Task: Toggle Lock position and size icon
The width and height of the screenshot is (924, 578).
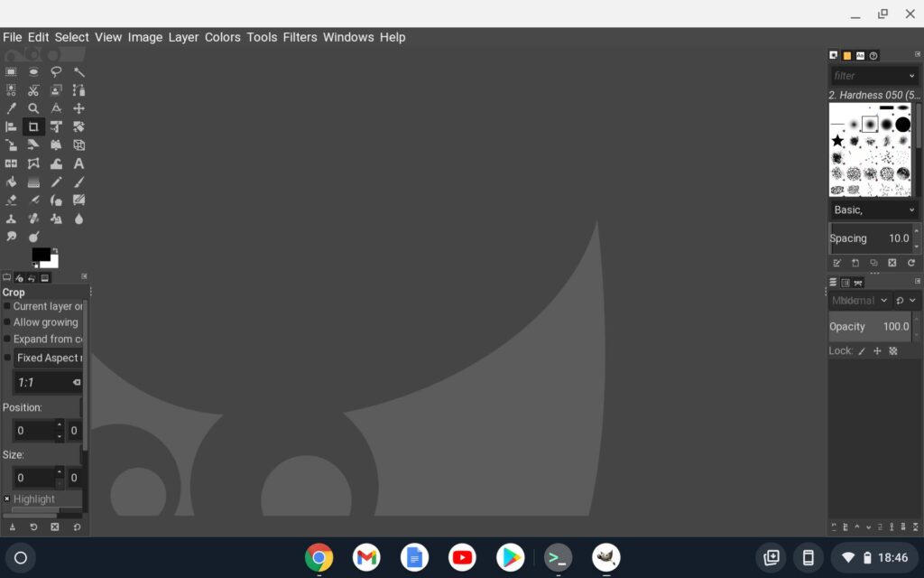Action: click(x=877, y=351)
